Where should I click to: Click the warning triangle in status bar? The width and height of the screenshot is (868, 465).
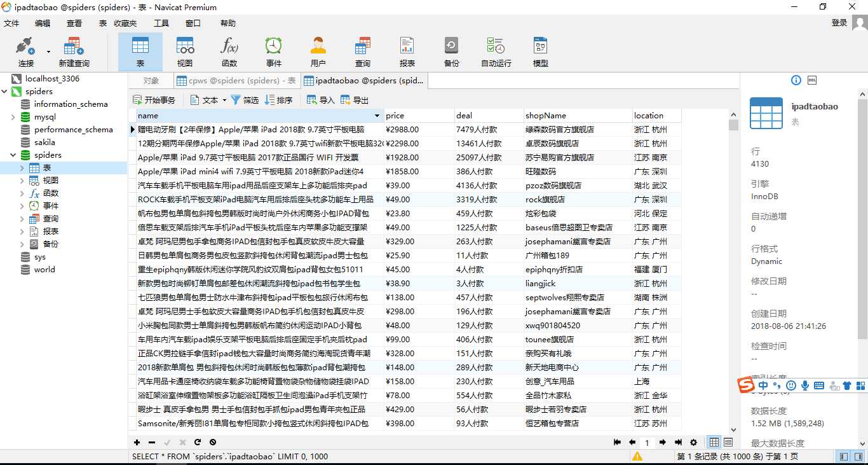pyautogui.click(x=637, y=456)
